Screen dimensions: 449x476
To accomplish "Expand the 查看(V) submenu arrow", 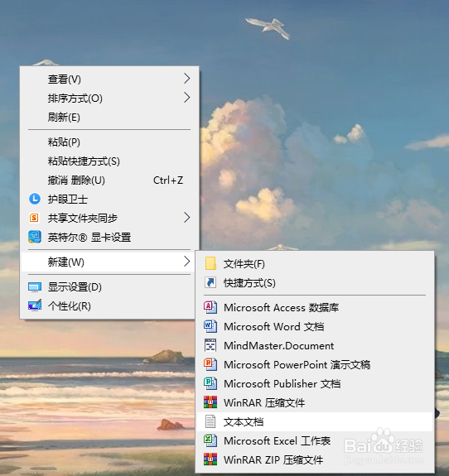I will click(x=187, y=79).
